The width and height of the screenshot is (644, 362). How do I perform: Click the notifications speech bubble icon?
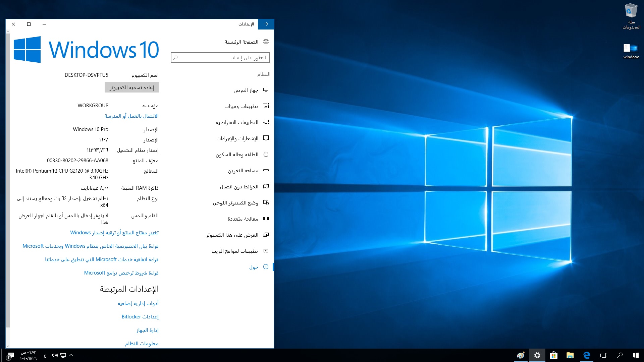coord(266,138)
